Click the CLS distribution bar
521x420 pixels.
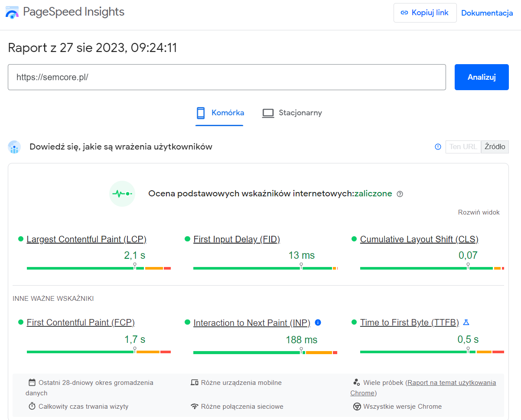coord(432,268)
